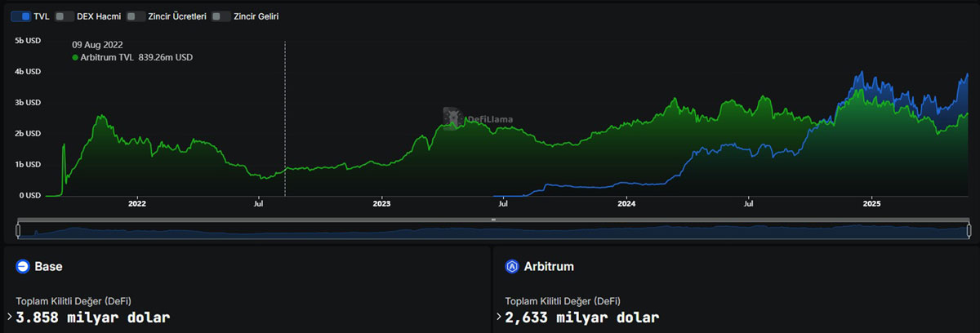The image size is (980, 333).
Task: Enable the Zincir Geliri toggle
Action: point(220,16)
